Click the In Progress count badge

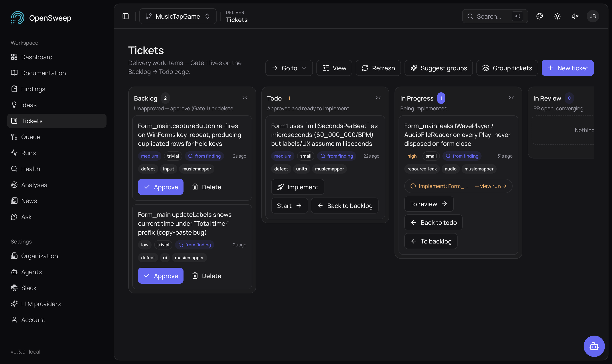tap(441, 98)
